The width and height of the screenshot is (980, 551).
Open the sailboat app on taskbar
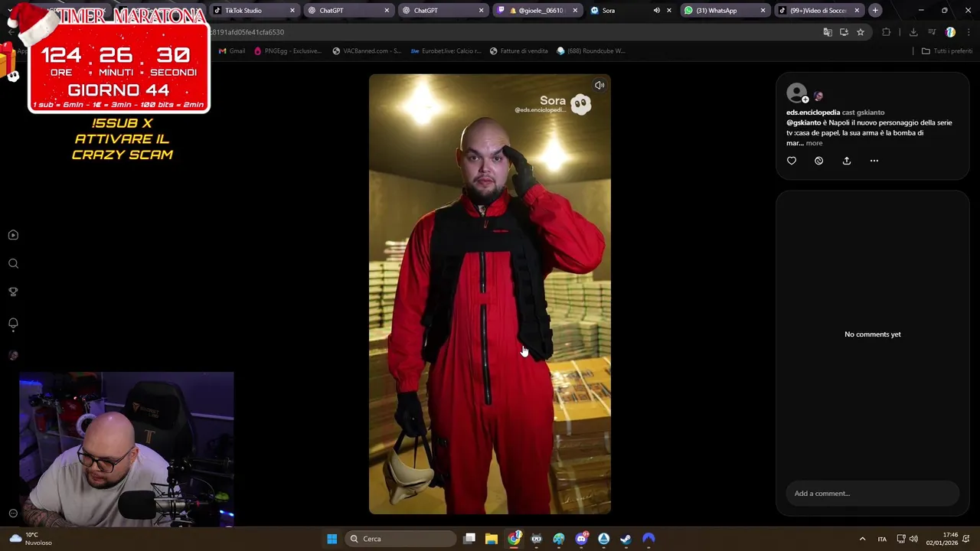click(x=604, y=539)
